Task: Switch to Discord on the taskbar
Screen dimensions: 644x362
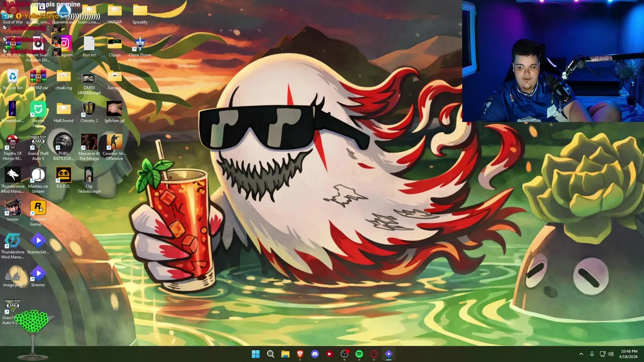Action: tap(315, 354)
